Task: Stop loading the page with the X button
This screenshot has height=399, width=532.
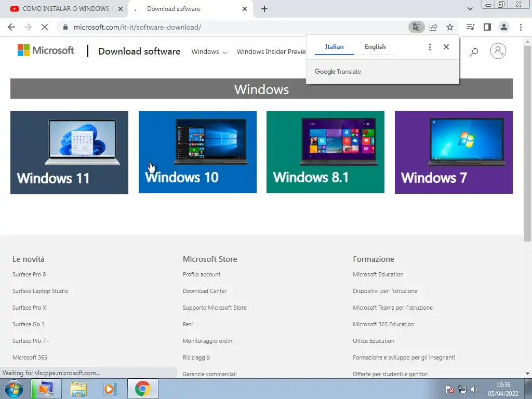Action: [45, 27]
